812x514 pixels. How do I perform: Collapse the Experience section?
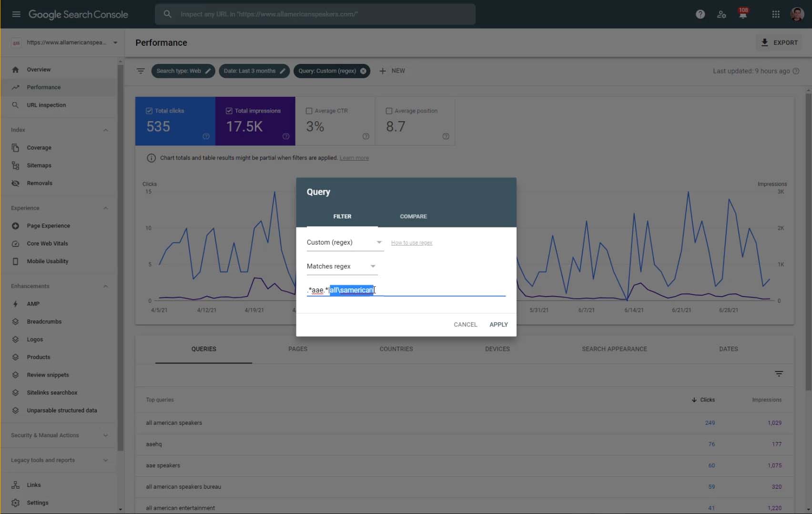click(x=105, y=208)
